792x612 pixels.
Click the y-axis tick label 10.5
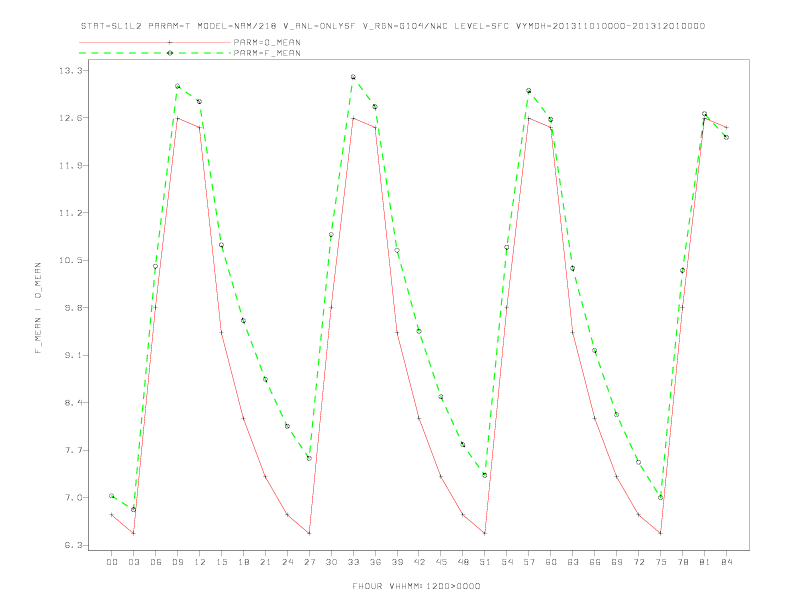(x=70, y=261)
